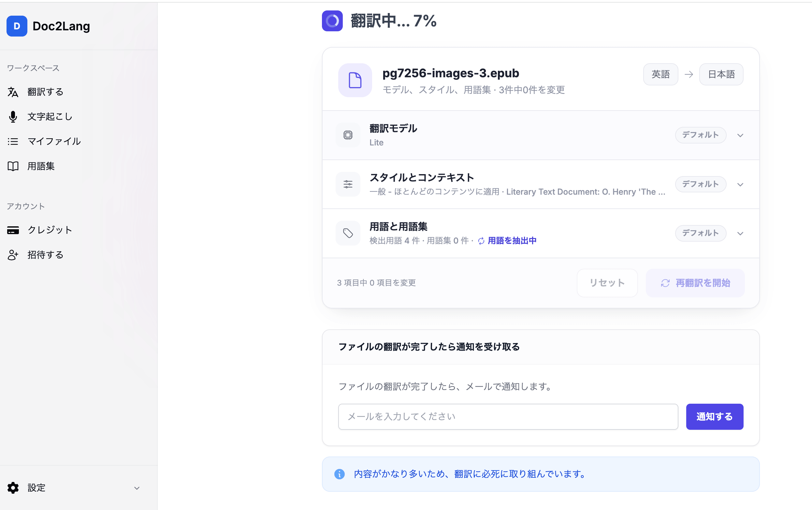Screen dimensions: 812x510
Task: Click the sliders icon for スタイルとコンテキスト
Action: point(348,184)
